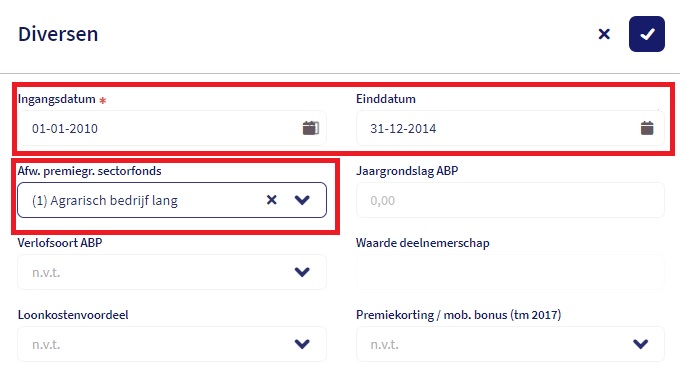Confirm the Diversen form with checkmark

pyautogui.click(x=647, y=34)
